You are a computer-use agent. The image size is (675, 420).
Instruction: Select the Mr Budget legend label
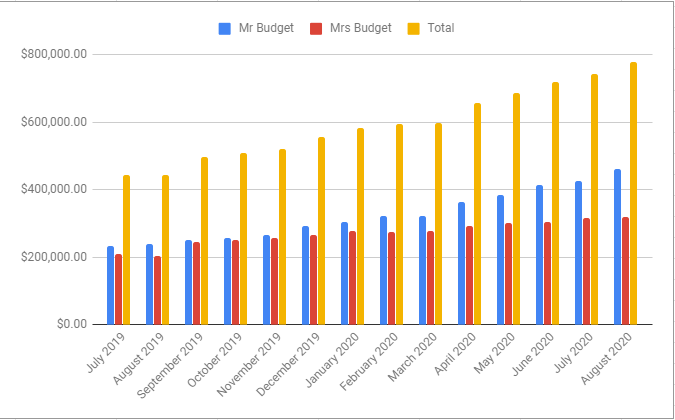(x=265, y=28)
